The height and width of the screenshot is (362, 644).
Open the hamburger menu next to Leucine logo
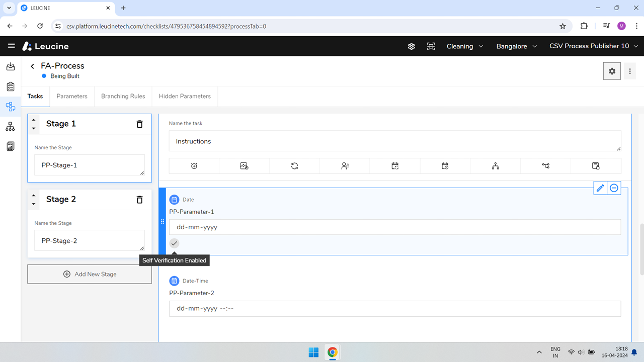(11, 46)
